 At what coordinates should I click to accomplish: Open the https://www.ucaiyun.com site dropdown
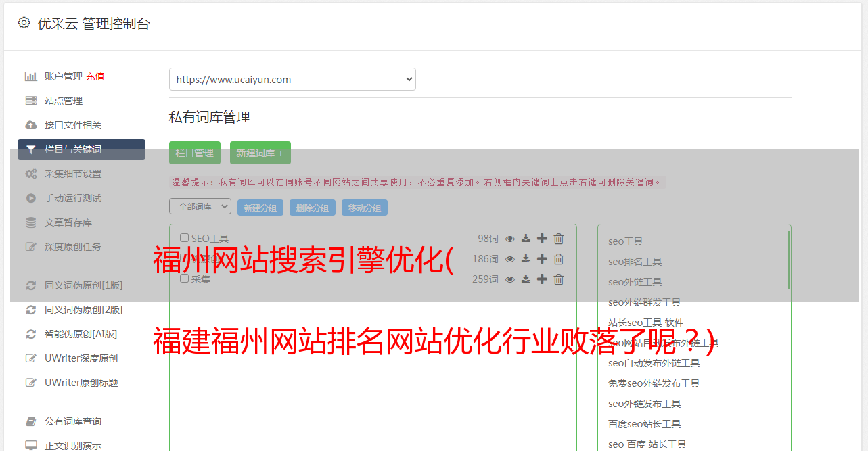click(x=292, y=79)
